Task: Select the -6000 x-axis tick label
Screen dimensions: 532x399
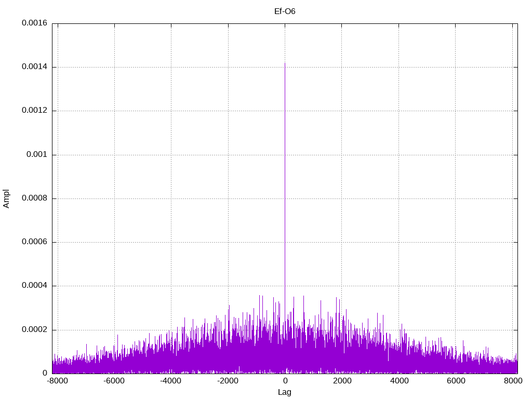Action: pos(114,381)
